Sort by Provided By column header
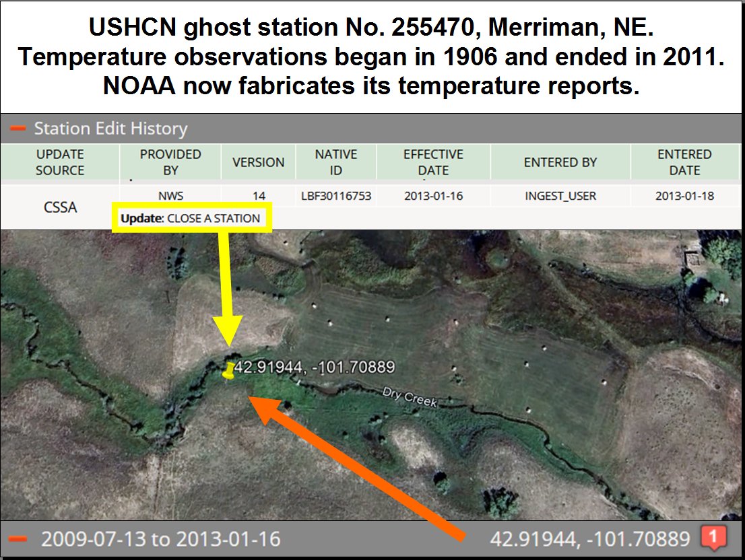Viewport: 745px width, 560px height. (x=170, y=162)
